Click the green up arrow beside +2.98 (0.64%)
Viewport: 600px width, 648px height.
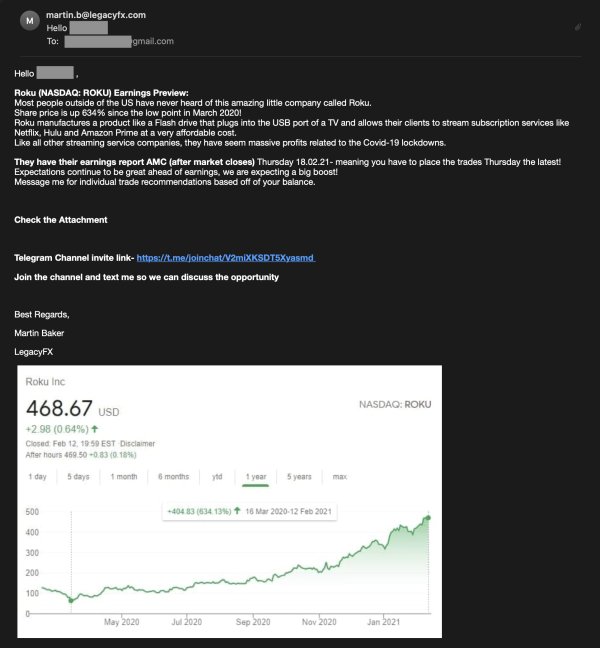point(94,428)
